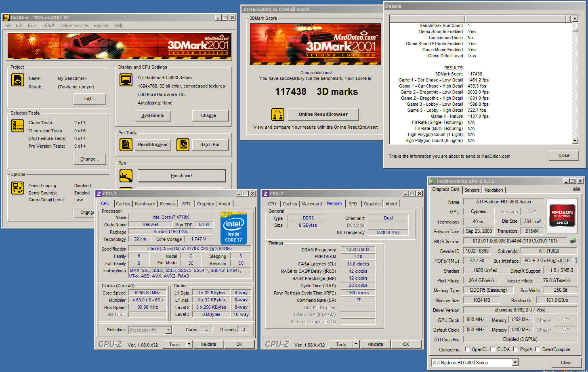588x372 pixels.
Task: Click the Run benchmark icon beside Benchmark button
Action: pyautogui.click(x=126, y=176)
